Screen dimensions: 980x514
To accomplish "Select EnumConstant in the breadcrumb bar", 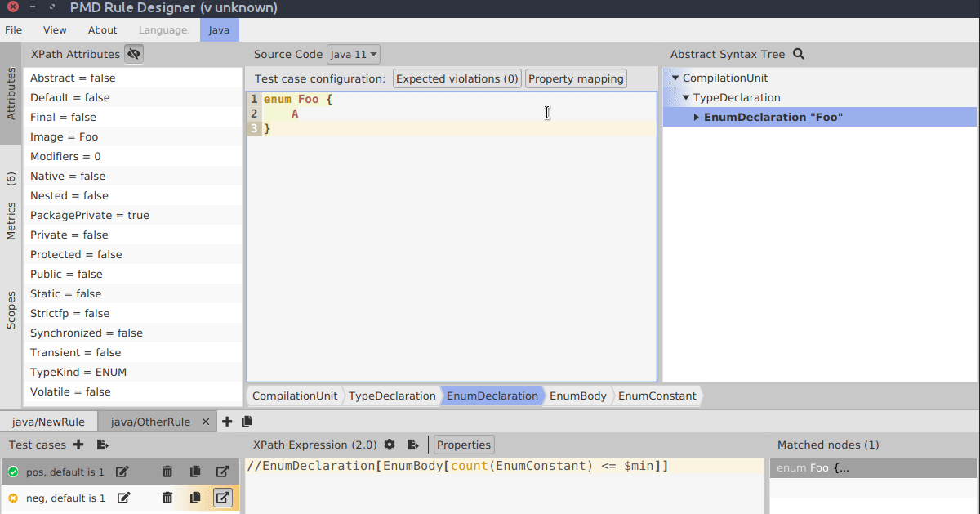I will pos(657,396).
